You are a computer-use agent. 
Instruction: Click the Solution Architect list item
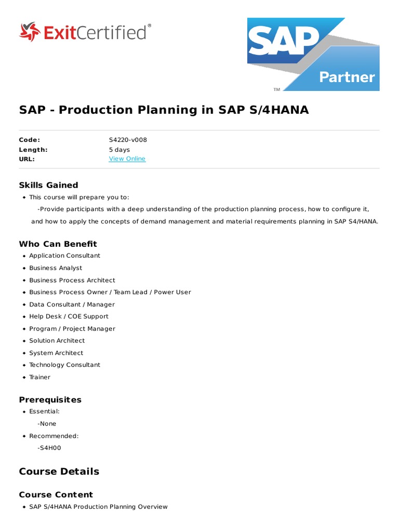pos(57,341)
